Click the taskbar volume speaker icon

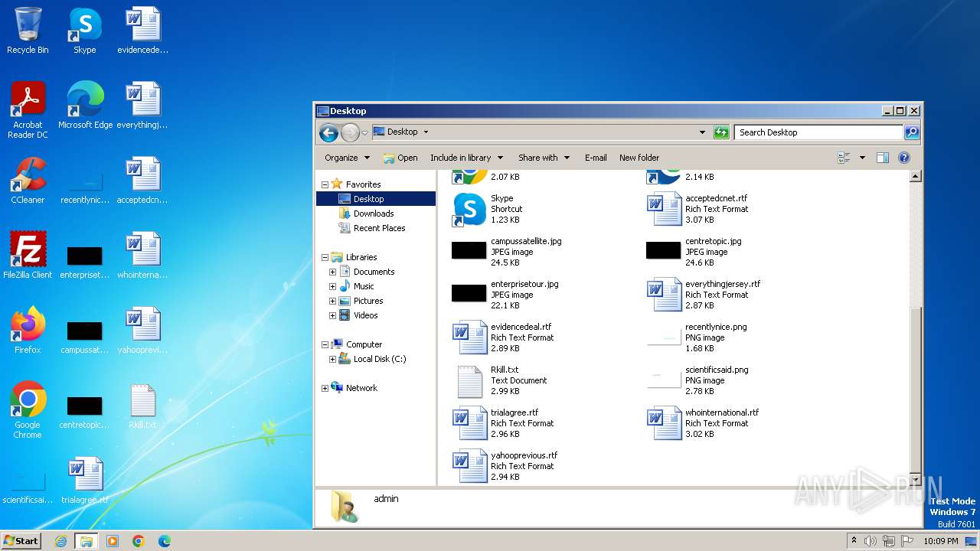pyautogui.click(x=871, y=541)
